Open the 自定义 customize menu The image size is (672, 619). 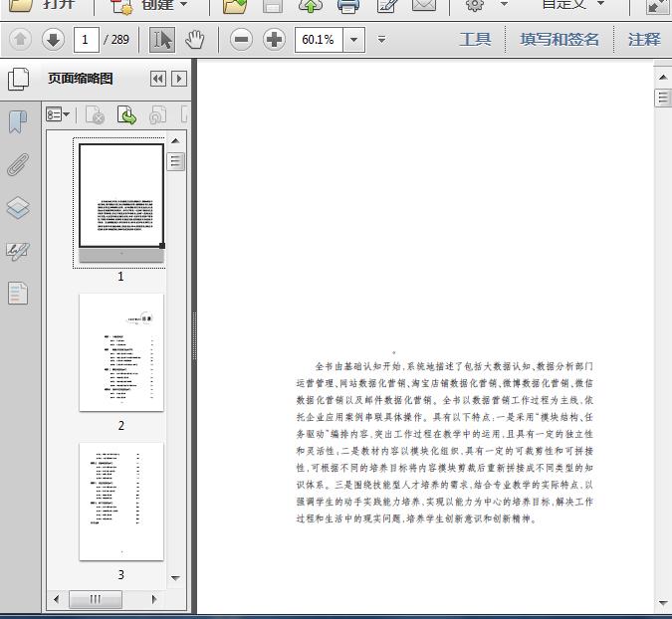(564, 4)
